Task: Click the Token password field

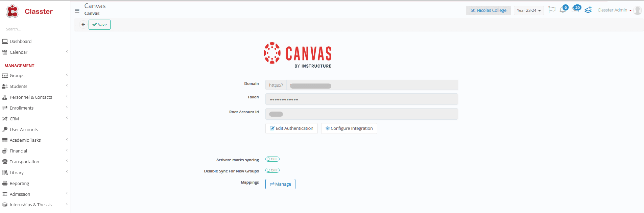Action: pyautogui.click(x=362, y=99)
